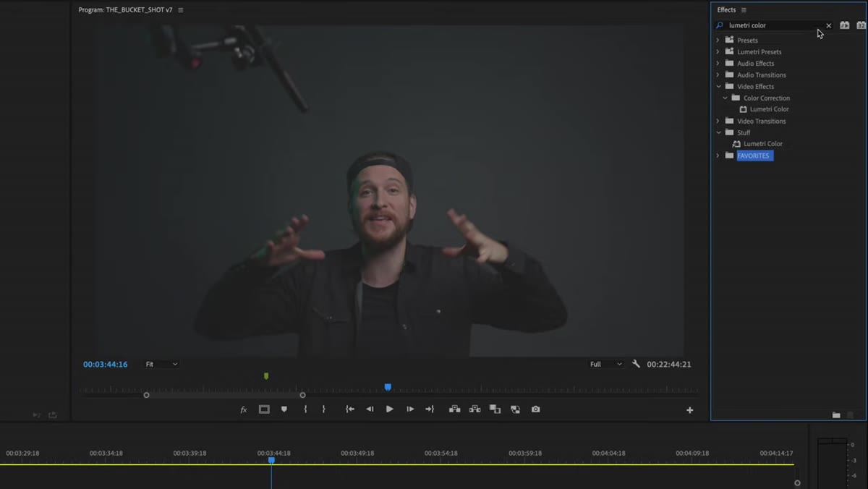868x489 pixels.
Task: Click the Video Effects folder icon
Action: click(x=729, y=86)
